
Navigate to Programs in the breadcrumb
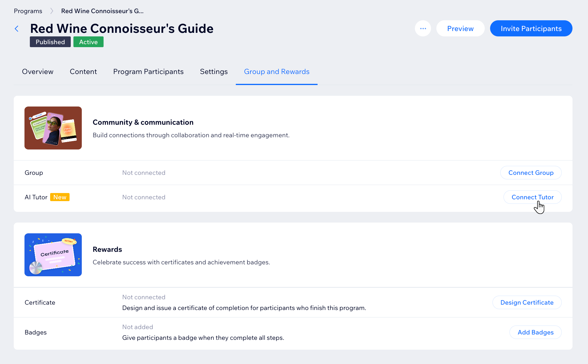pyautogui.click(x=28, y=11)
